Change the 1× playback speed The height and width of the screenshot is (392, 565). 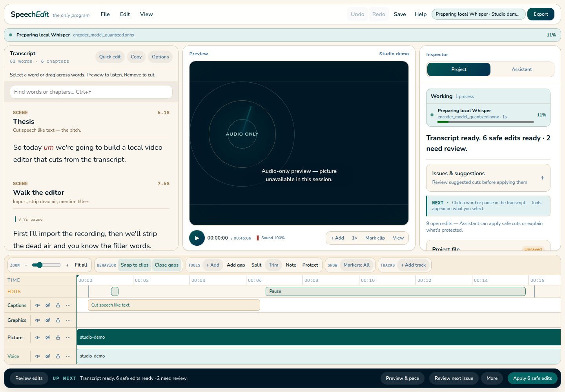point(355,238)
